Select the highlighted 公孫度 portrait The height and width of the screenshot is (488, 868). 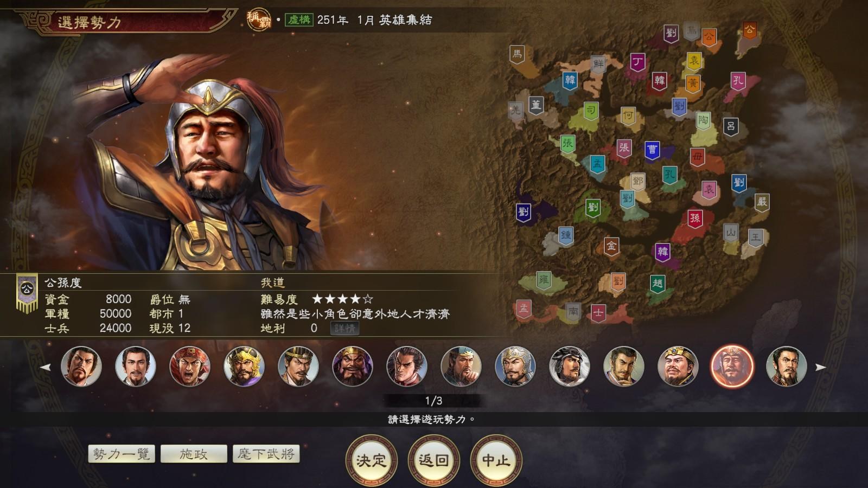pos(732,367)
